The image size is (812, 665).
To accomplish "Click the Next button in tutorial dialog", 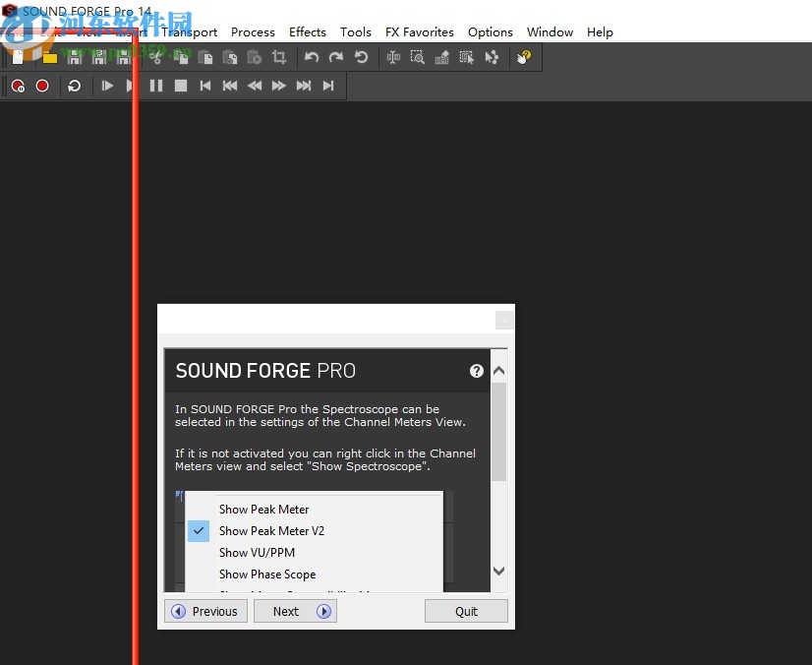I will tap(295, 611).
